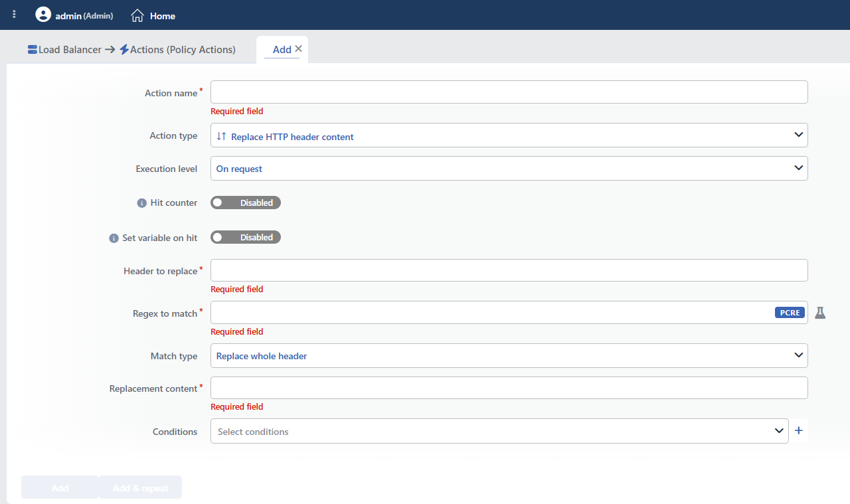Open the regex test flask tool
Viewport: 850px width, 504px height.
pyautogui.click(x=820, y=313)
